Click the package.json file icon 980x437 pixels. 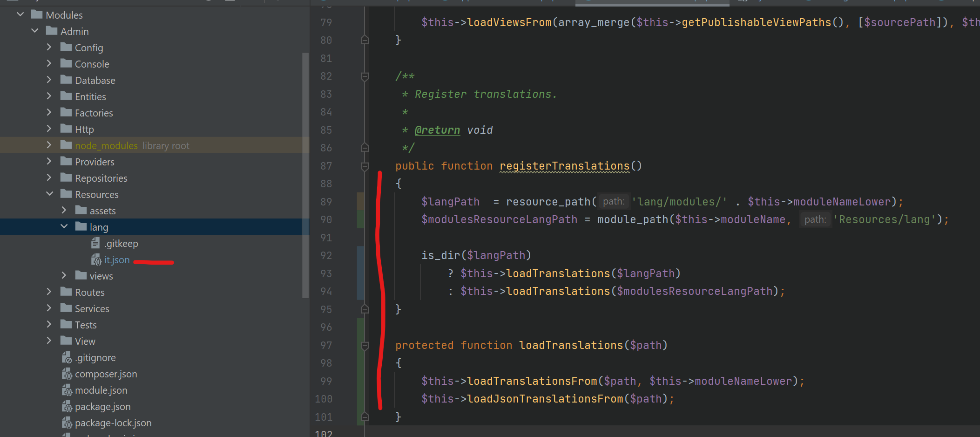(x=67, y=406)
